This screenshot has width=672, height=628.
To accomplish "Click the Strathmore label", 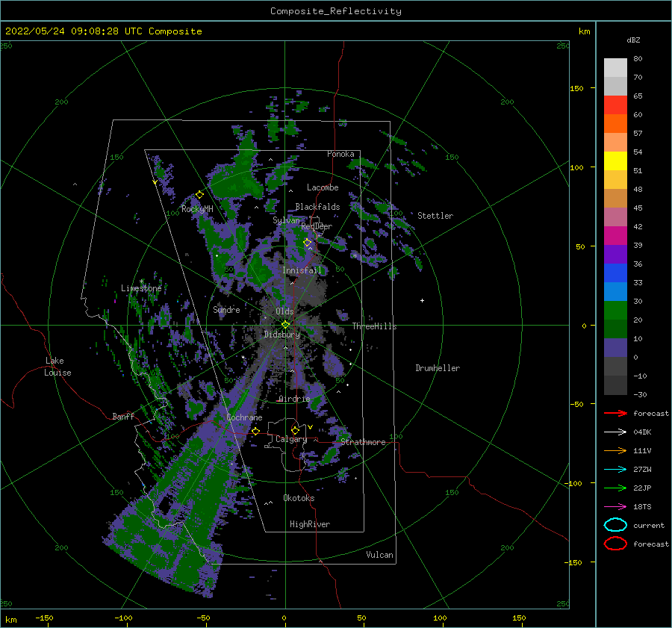I will 363,442.
